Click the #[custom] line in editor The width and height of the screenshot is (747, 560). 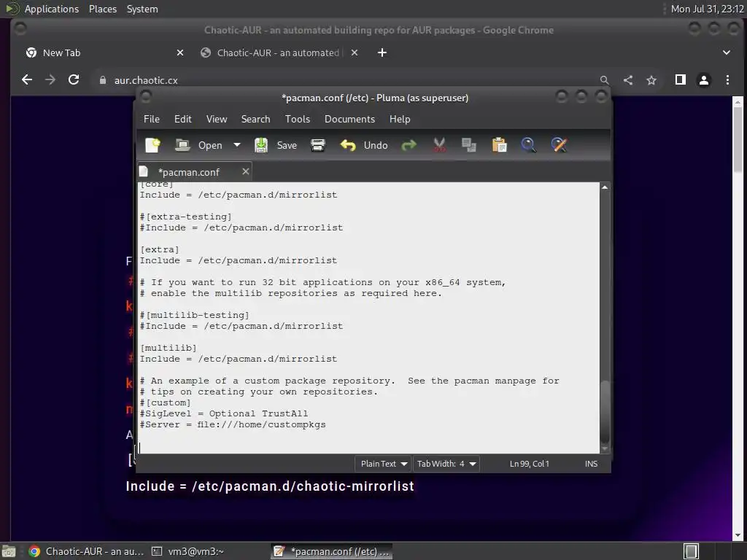(x=166, y=402)
